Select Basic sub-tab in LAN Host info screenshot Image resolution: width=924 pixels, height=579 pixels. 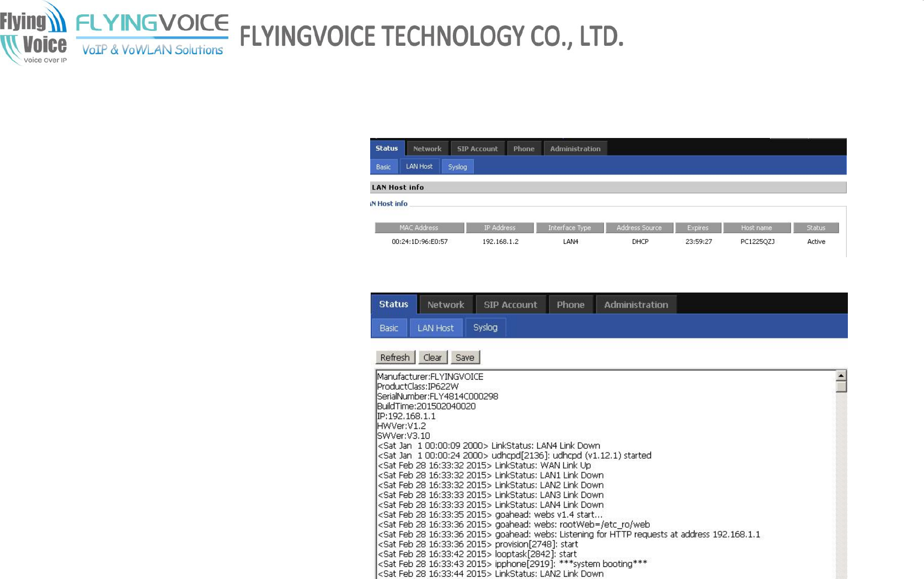click(383, 167)
